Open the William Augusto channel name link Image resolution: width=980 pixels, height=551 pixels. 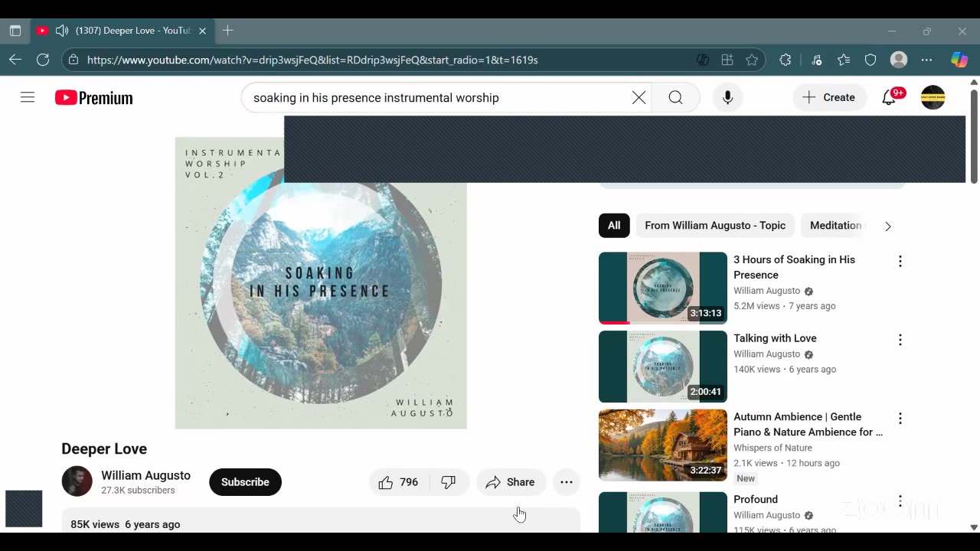[x=145, y=475]
